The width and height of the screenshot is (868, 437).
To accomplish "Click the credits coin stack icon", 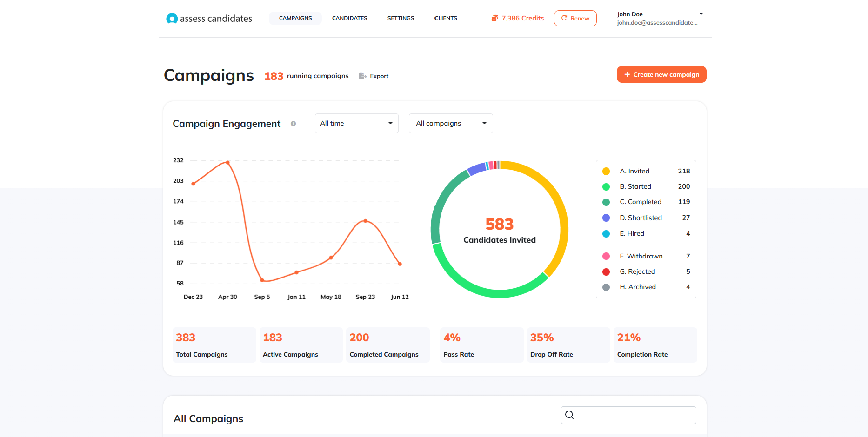I will tap(494, 18).
